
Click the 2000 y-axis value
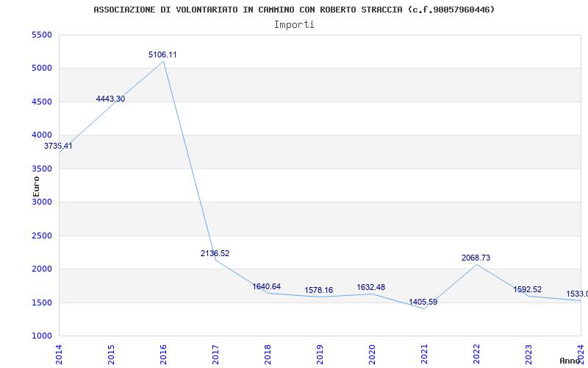42,269
